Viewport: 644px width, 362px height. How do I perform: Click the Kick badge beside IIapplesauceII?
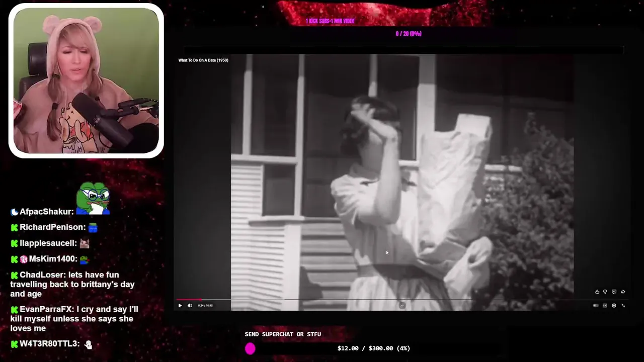14,243
